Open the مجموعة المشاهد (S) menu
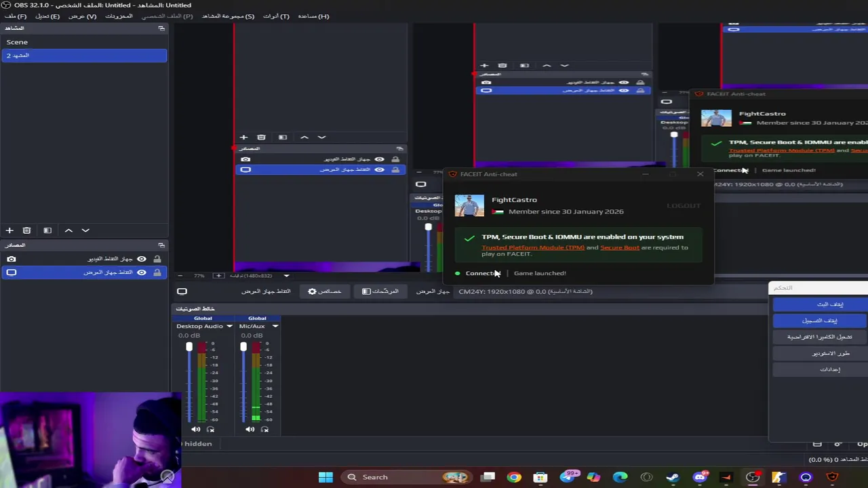Image resolution: width=868 pixels, height=488 pixels. [228, 16]
